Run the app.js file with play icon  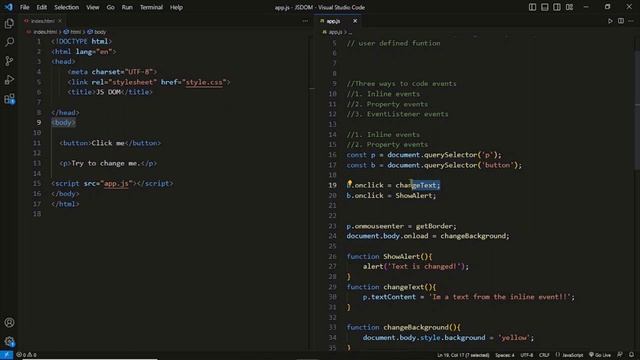coord(610,21)
